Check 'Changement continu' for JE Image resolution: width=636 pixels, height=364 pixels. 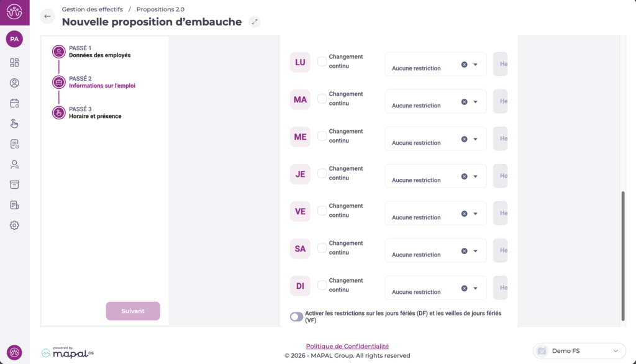pyautogui.click(x=322, y=173)
